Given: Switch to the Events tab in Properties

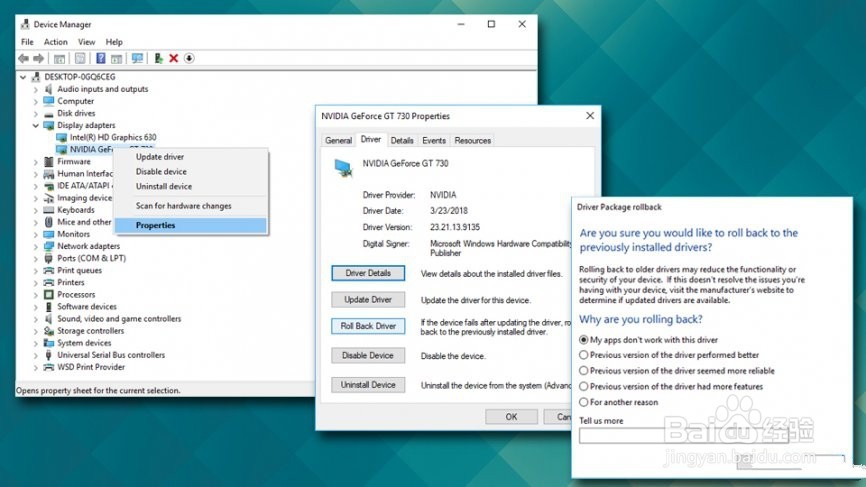Looking at the screenshot, I should [x=434, y=140].
